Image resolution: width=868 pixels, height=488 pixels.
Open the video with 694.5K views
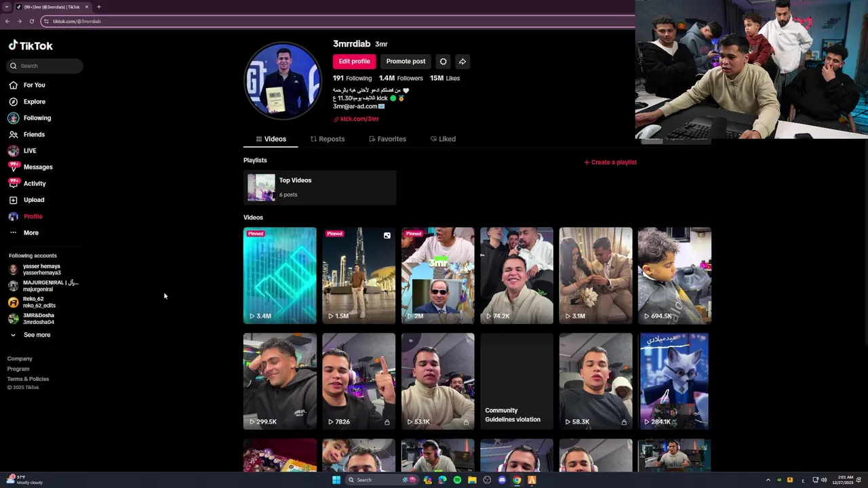pyautogui.click(x=675, y=275)
